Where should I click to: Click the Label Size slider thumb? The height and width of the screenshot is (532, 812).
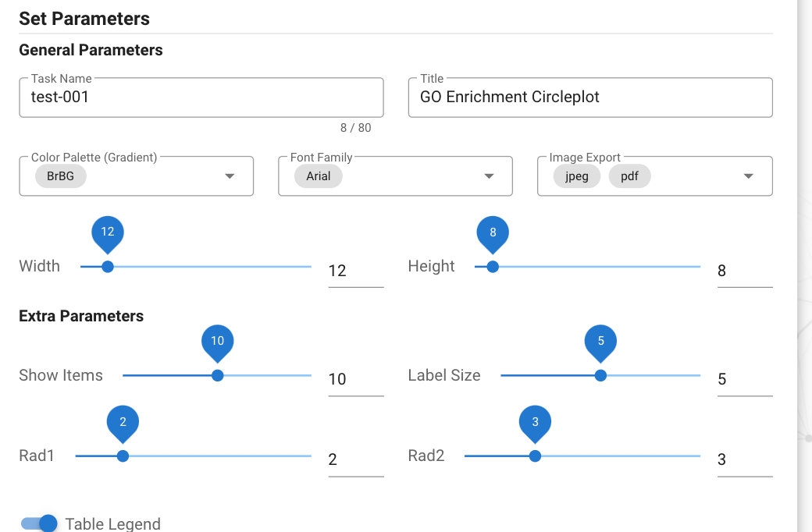600,375
